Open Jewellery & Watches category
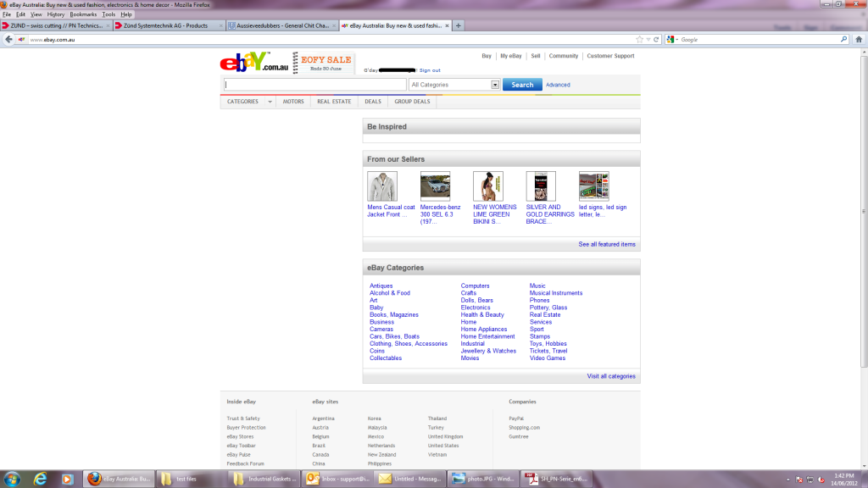The image size is (868, 488). pos(488,351)
